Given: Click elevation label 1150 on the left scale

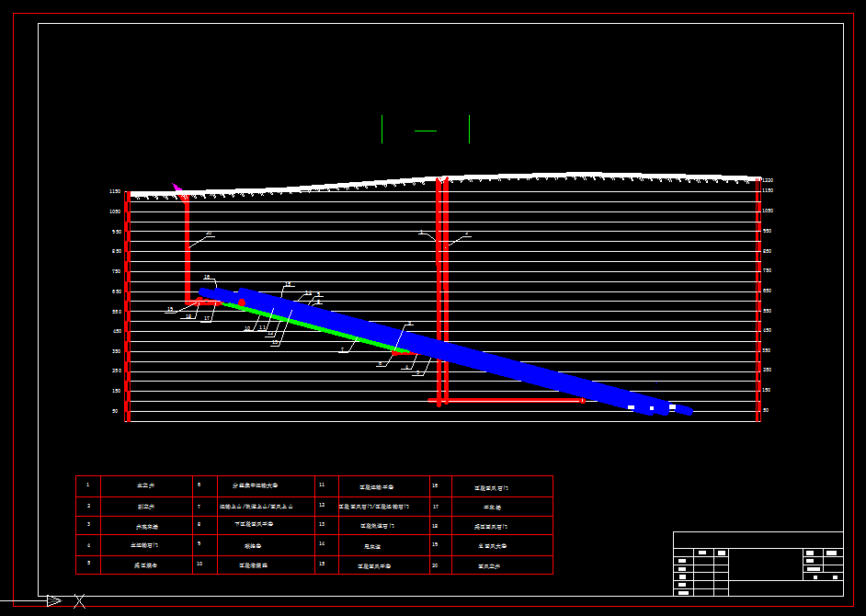Looking at the screenshot, I should click(x=115, y=191).
